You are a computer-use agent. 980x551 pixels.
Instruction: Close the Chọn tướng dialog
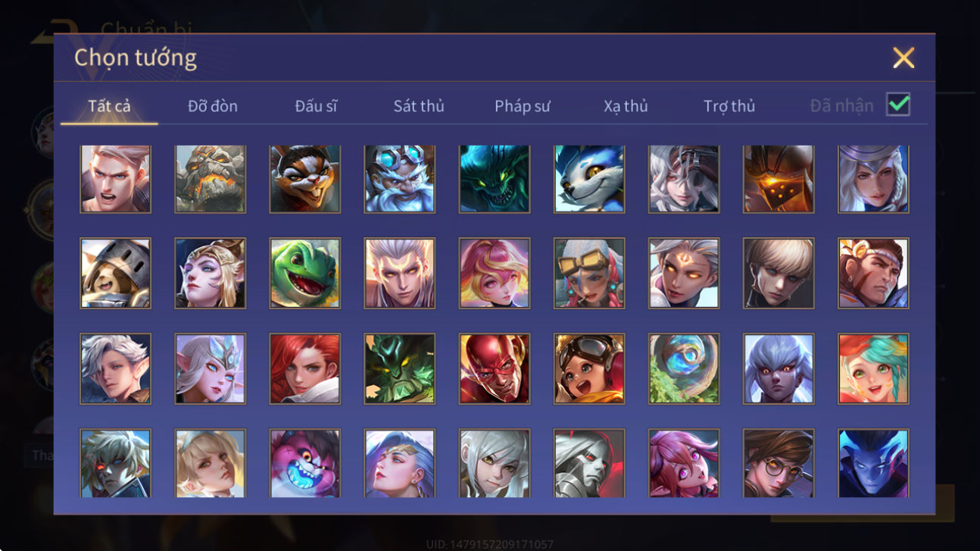click(904, 58)
